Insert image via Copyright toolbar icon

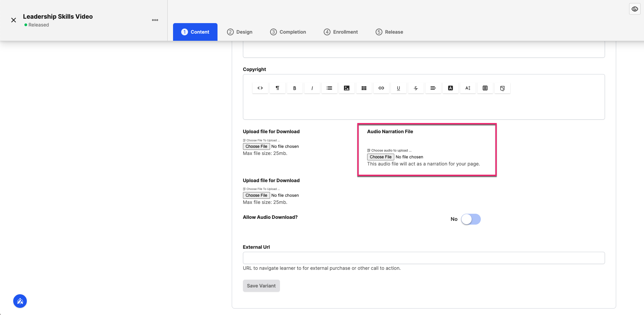coord(347,88)
